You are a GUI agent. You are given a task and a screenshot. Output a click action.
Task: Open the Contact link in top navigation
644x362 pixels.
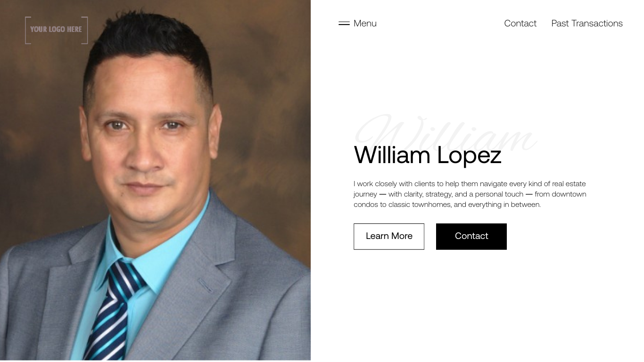520,23
